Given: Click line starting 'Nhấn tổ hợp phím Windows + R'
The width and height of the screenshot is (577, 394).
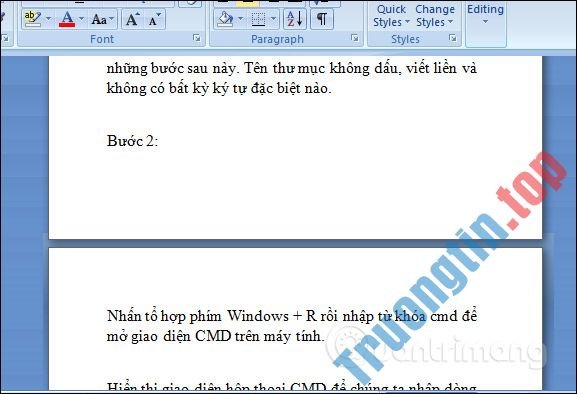Looking at the screenshot, I should click(292, 316).
